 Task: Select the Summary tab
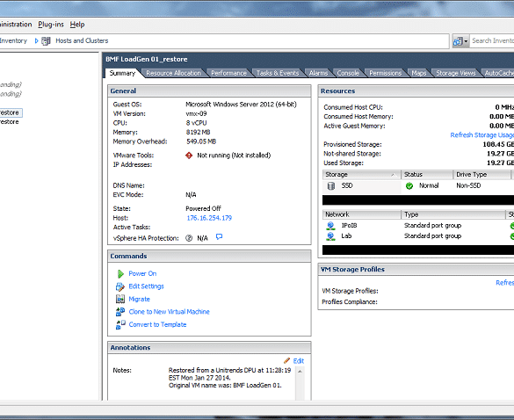pos(122,73)
